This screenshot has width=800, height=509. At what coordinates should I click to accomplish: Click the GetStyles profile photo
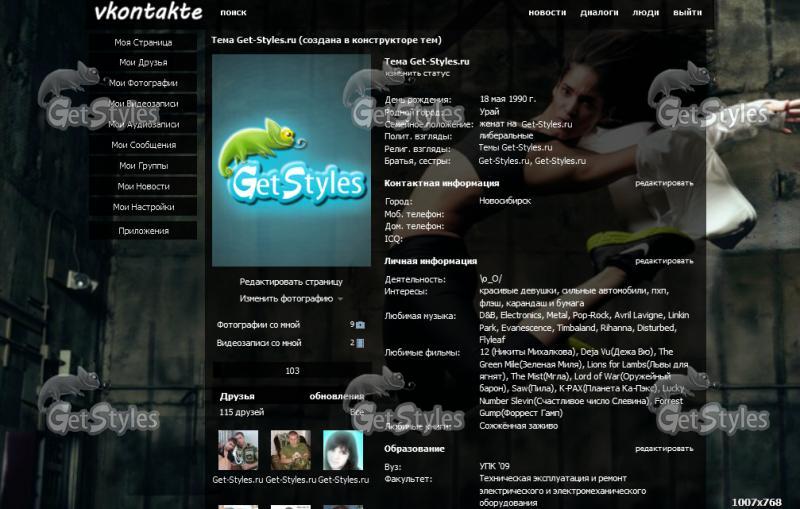coord(291,161)
